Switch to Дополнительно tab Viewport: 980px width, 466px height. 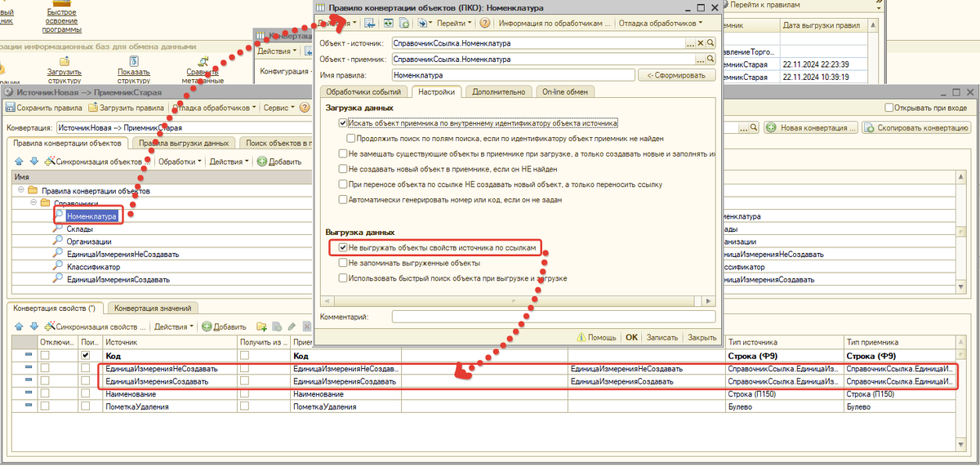coord(499,92)
